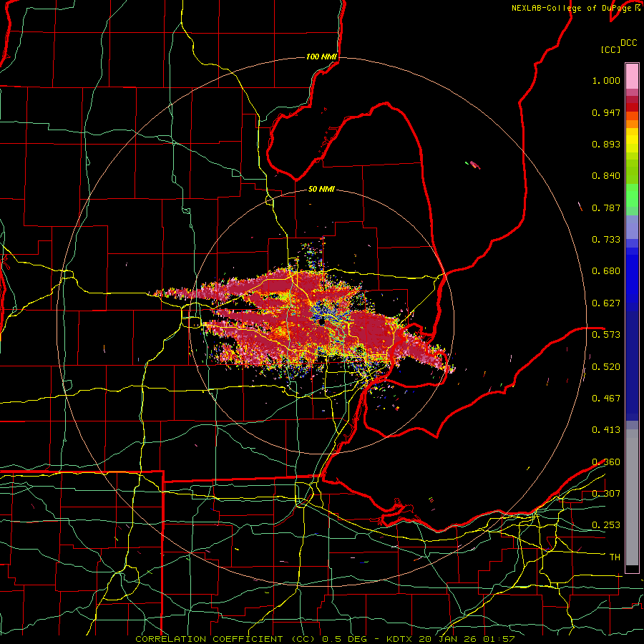Screen dimensions: 644x644
Task: Select the 0.573 scale value
Action: [606, 335]
